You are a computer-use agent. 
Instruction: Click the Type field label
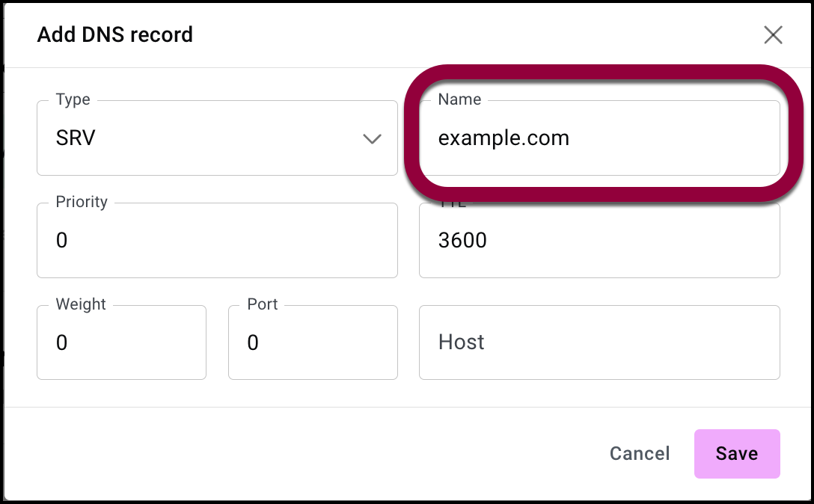[73, 99]
